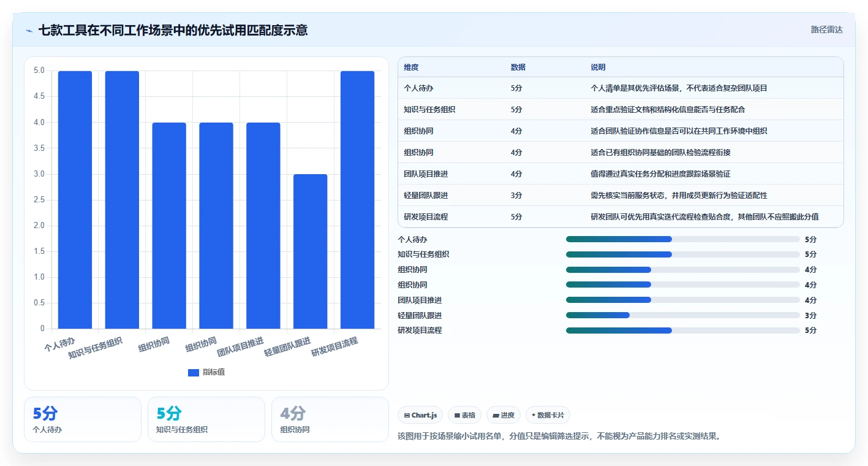Viewport: 868px width, 466px height.
Task: Click the icon in the 表格 chip
Action: [x=457, y=415]
